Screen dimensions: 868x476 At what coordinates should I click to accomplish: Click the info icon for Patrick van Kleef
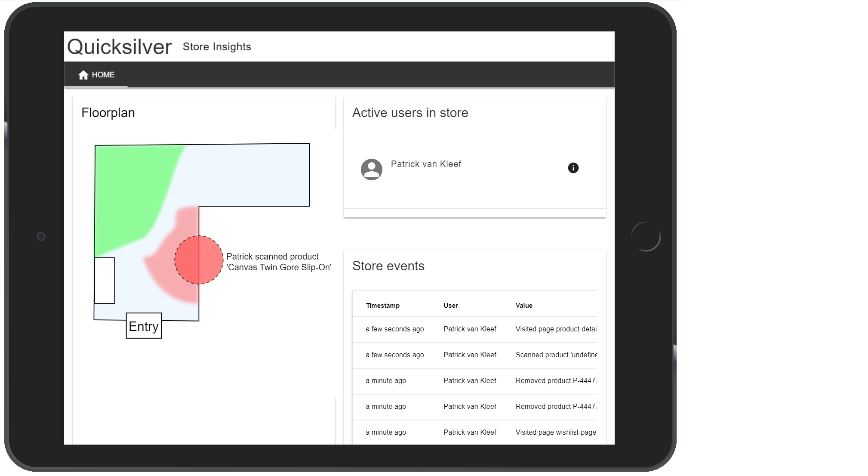(573, 168)
